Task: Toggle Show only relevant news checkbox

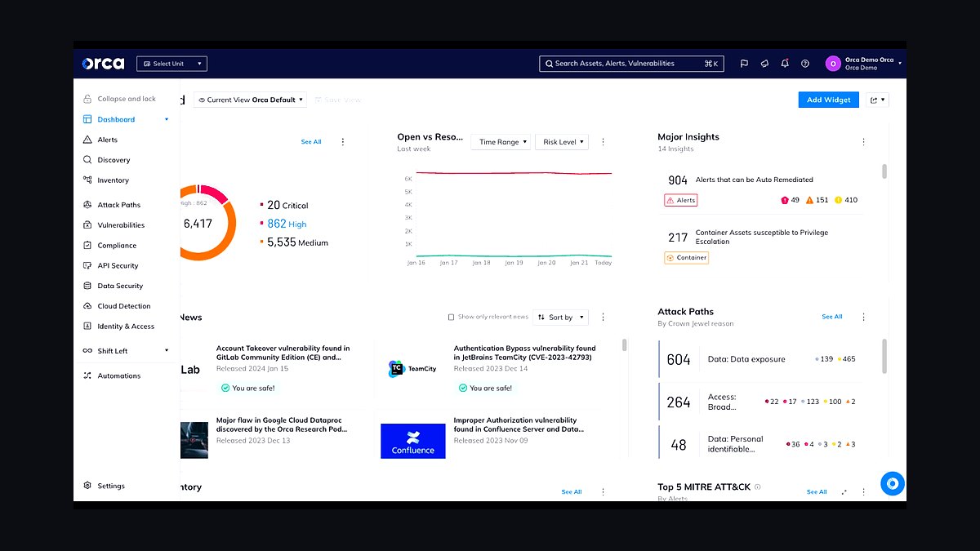Action: tap(451, 317)
